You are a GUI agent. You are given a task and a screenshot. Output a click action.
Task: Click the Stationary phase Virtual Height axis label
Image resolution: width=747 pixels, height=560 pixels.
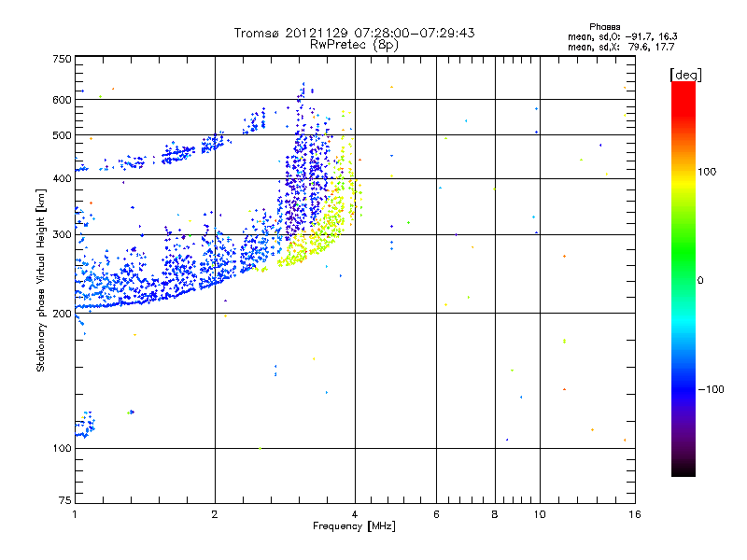tap(41, 280)
